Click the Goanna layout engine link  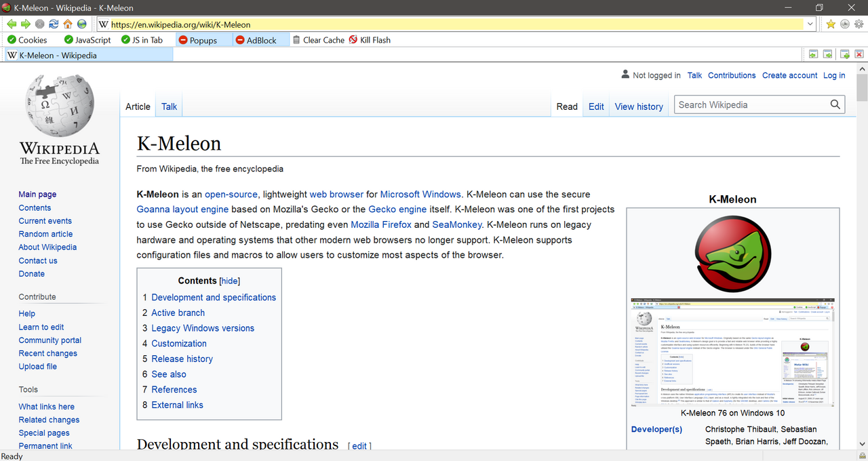coord(182,209)
